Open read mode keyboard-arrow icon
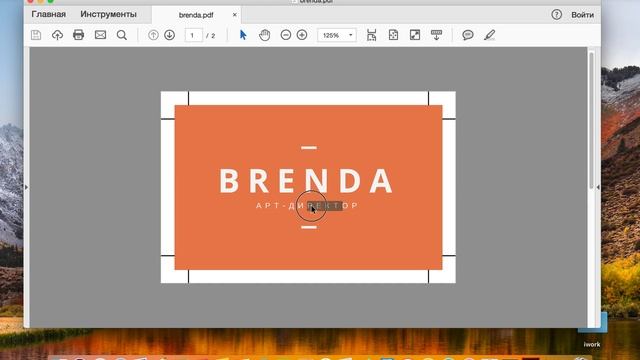This screenshot has height=360, width=640. pos(436,35)
